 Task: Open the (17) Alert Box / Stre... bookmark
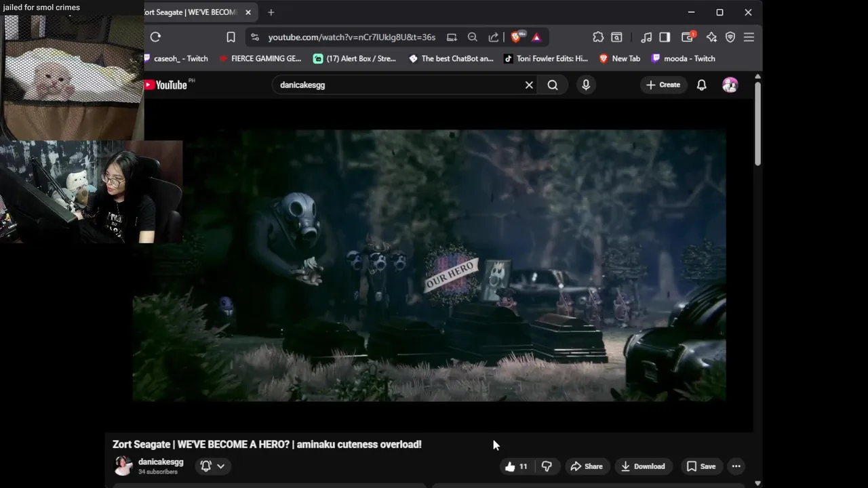tap(355, 58)
